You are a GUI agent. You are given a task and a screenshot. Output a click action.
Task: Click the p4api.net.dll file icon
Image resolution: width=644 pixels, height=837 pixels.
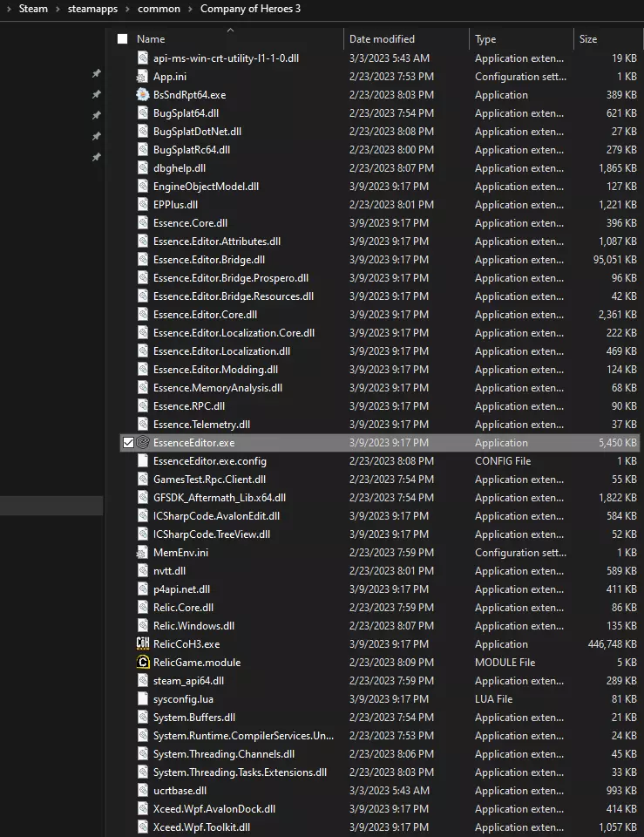(142, 589)
